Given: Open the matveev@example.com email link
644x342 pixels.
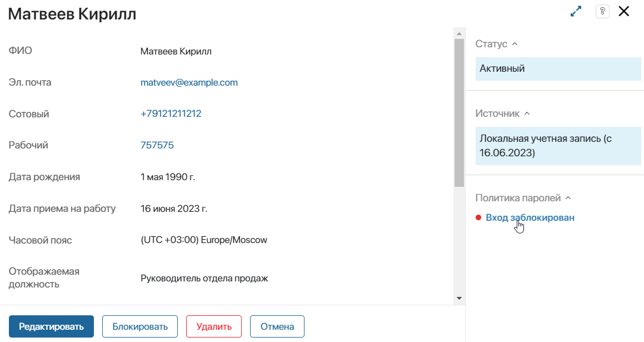Looking at the screenshot, I should tap(189, 82).
